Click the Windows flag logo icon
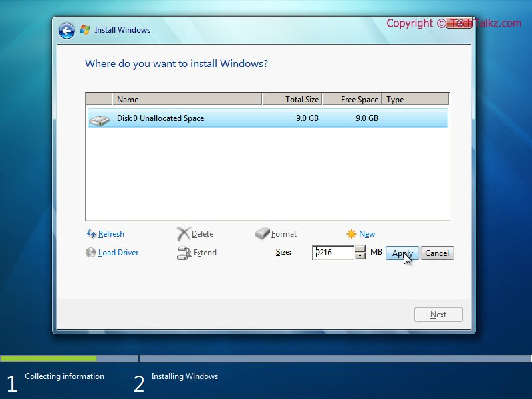This screenshot has height=399, width=532. (85, 30)
